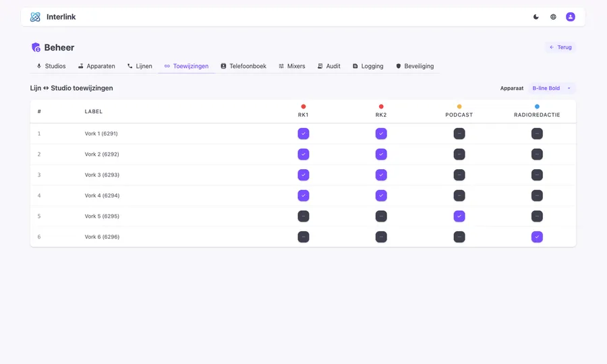Viewport: 607px width, 364px height.
Task: Click the Lijn Studio toewijzingen heading
Action: tap(71, 88)
